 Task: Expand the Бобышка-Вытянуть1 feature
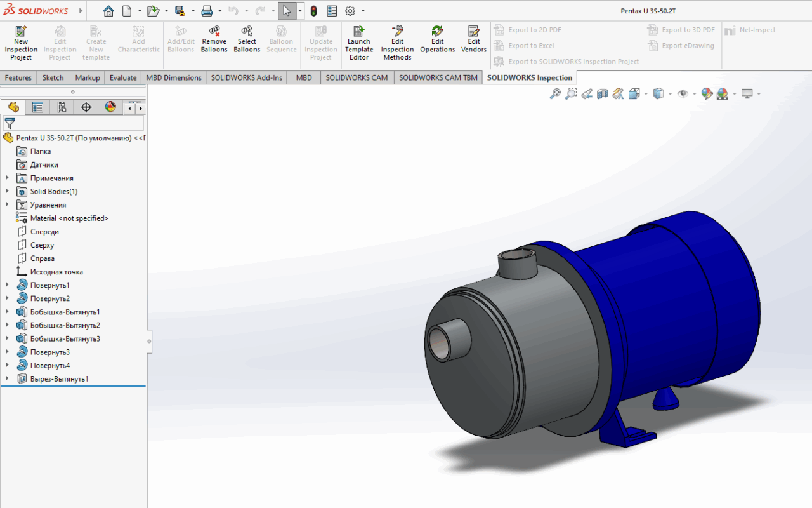tap(8, 312)
